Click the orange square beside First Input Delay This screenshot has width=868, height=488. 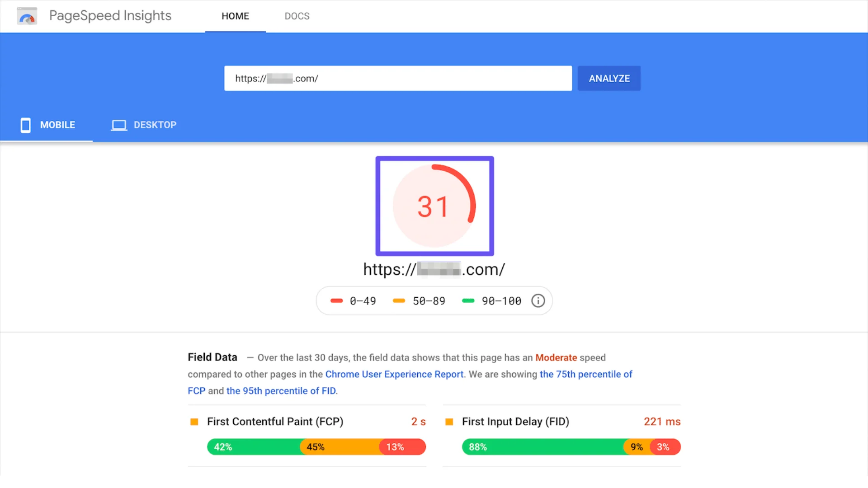point(449,421)
